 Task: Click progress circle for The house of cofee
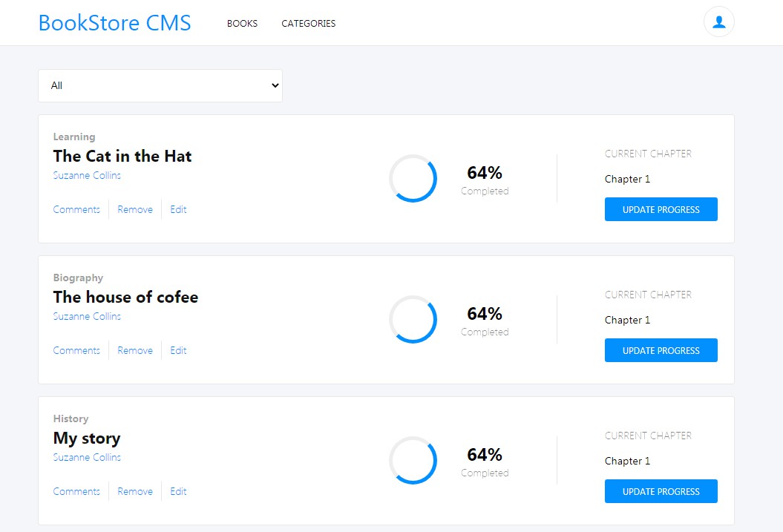tap(413, 319)
